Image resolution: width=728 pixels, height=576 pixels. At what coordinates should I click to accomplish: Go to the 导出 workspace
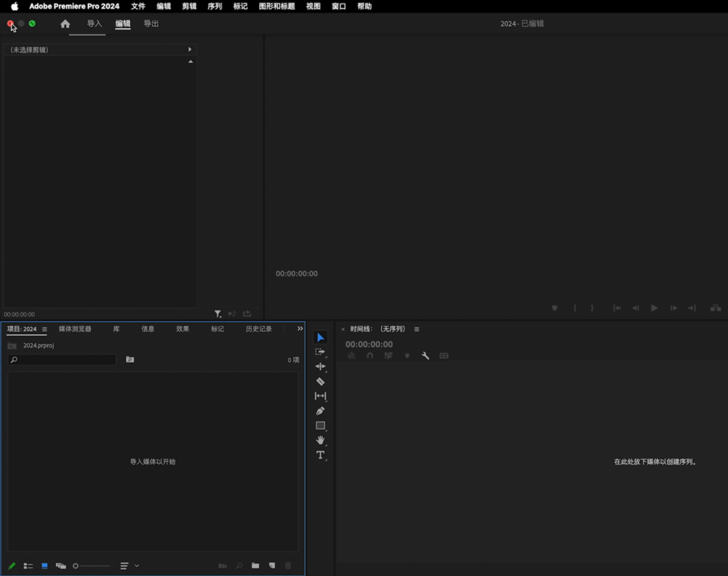pyautogui.click(x=151, y=24)
